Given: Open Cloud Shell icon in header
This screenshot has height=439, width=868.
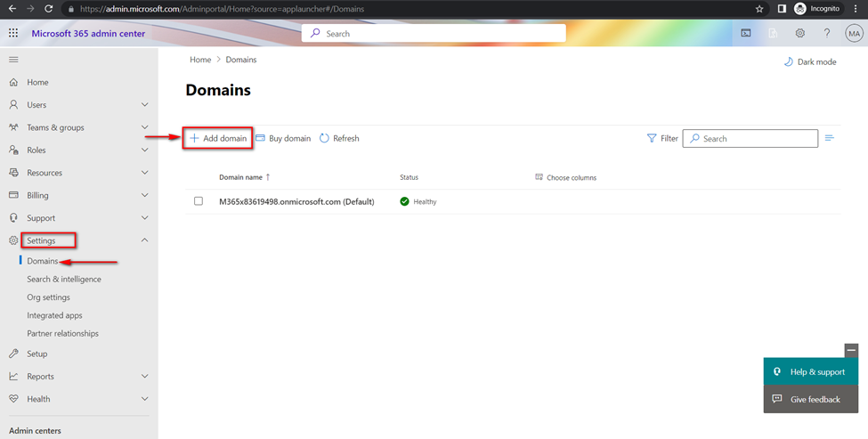Looking at the screenshot, I should (x=746, y=33).
